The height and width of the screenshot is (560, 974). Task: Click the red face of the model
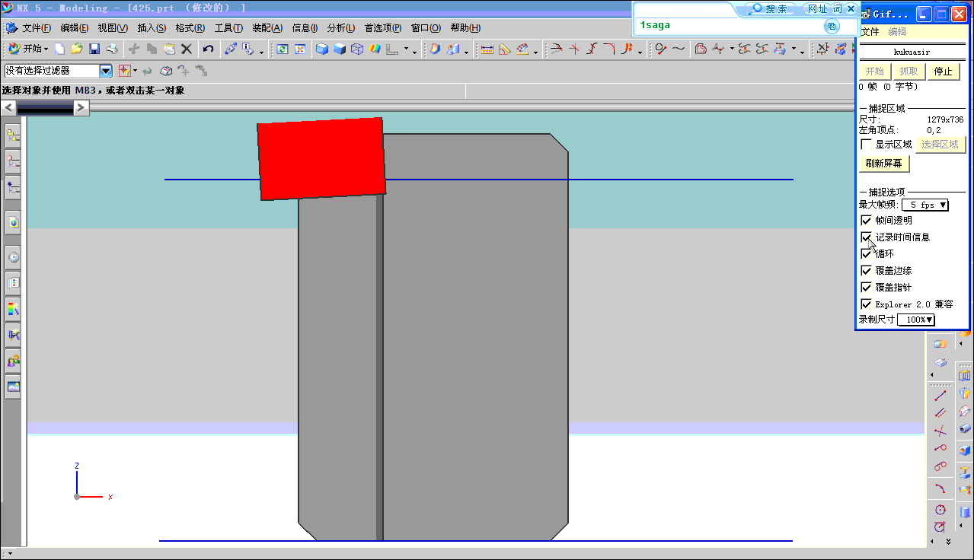[x=321, y=158]
